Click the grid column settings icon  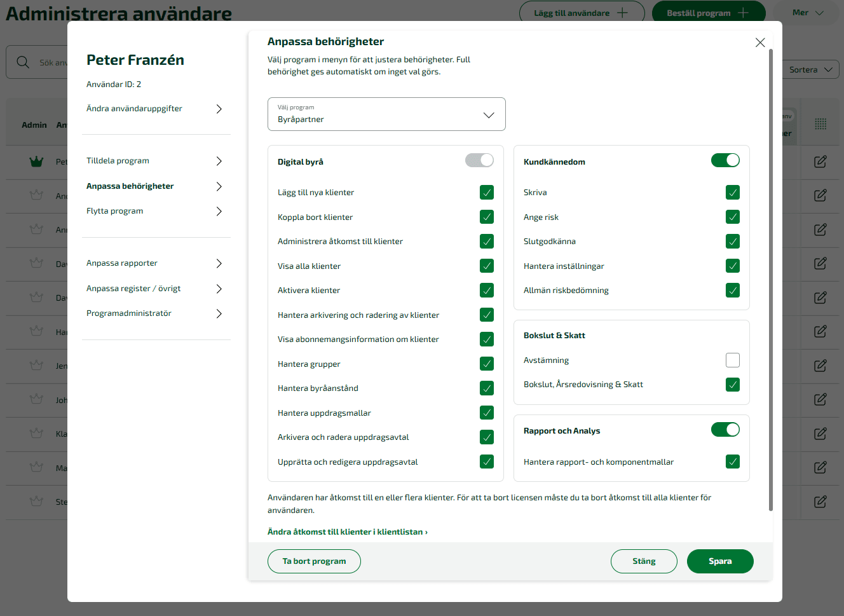pos(820,125)
